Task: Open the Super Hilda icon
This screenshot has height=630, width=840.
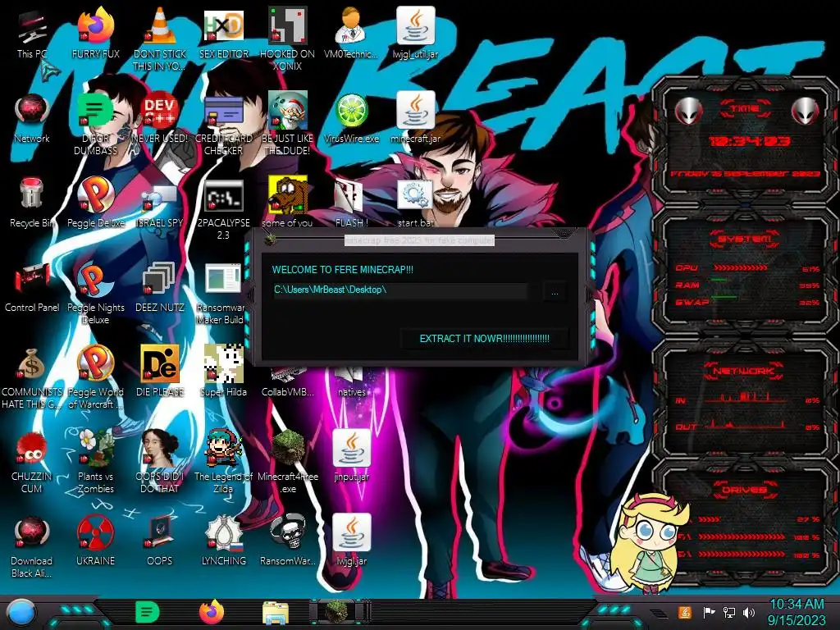Action: (x=224, y=372)
